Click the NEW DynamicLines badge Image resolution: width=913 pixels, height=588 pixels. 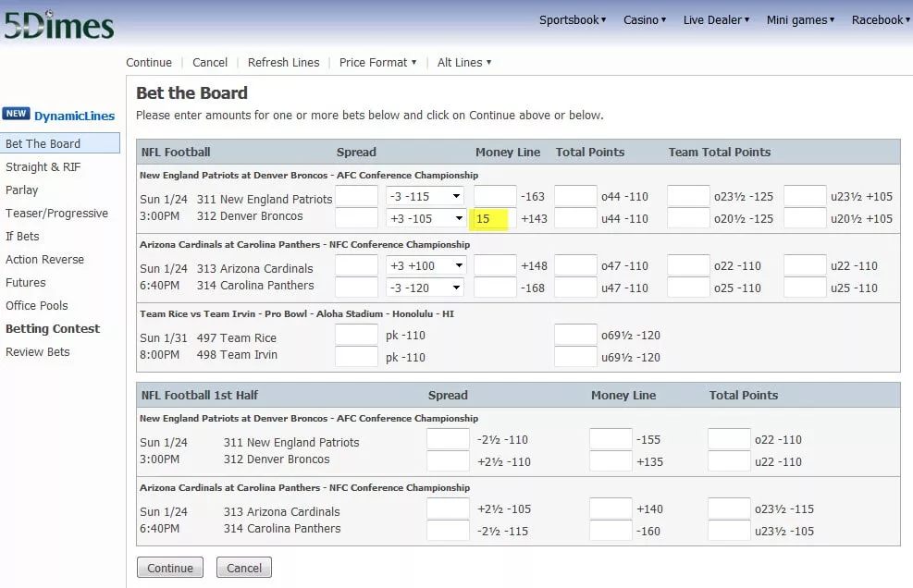point(59,116)
